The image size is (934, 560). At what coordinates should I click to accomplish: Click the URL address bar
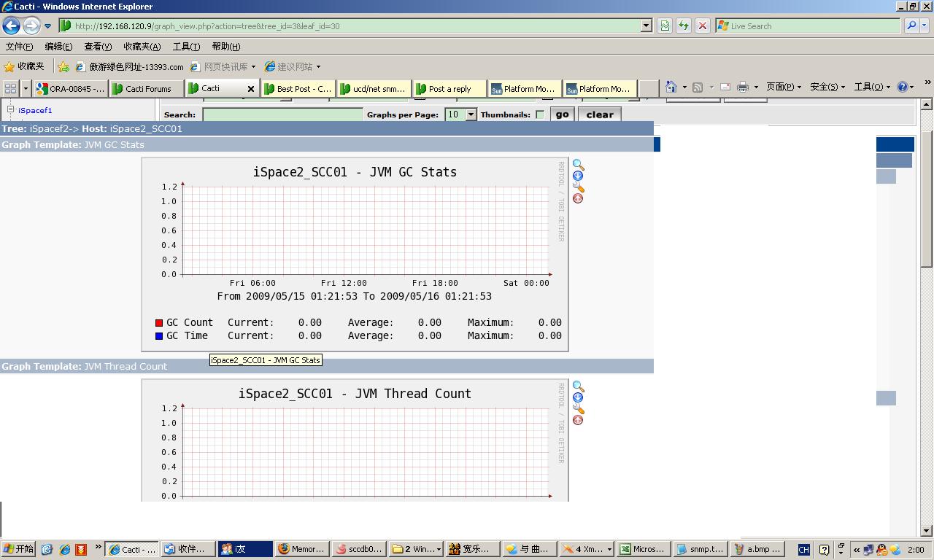(350, 26)
